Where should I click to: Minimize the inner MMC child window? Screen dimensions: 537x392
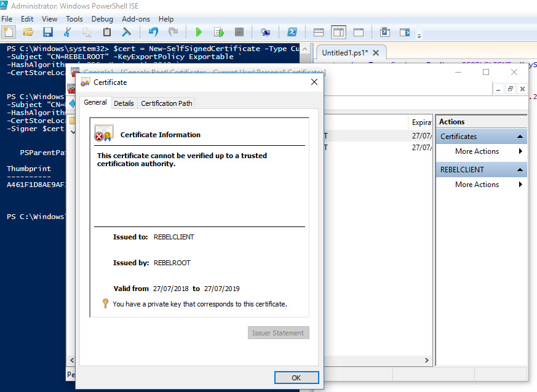[x=498, y=89]
